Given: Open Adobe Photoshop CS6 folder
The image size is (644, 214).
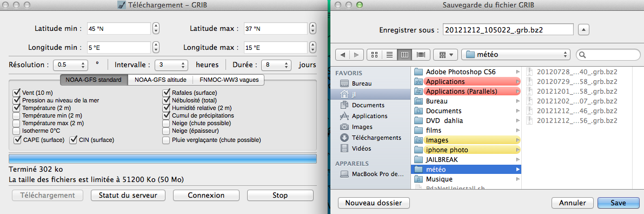Looking at the screenshot, I should pyautogui.click(x=466, y=72).
